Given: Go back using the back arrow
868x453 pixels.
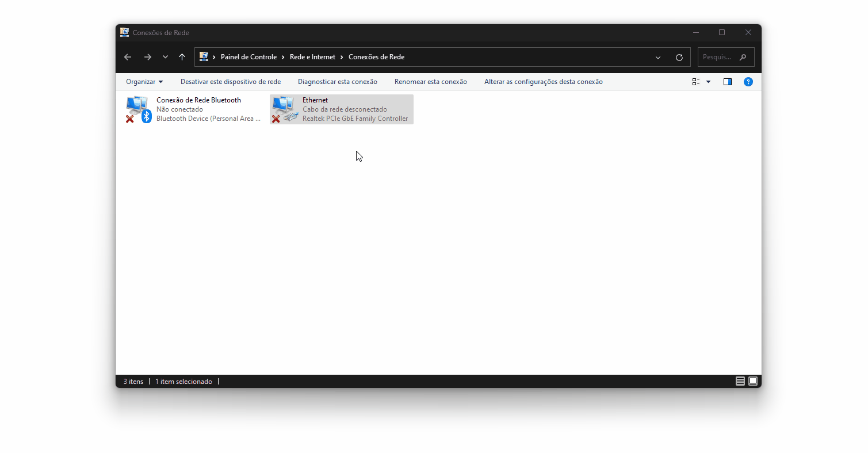Looking at the screenshot, I should pyautogui.click(x=128, y=57).
